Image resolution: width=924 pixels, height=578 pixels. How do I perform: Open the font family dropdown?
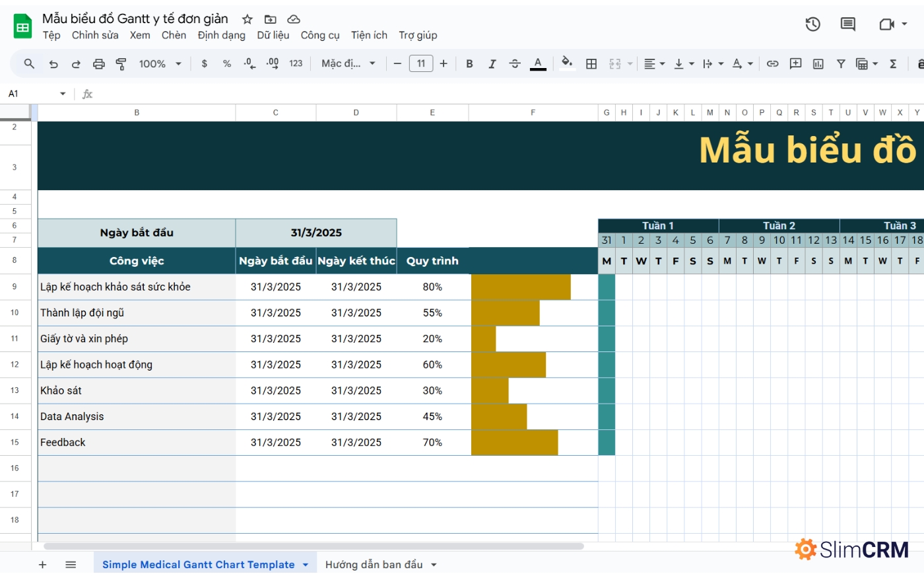click(348, 63)
